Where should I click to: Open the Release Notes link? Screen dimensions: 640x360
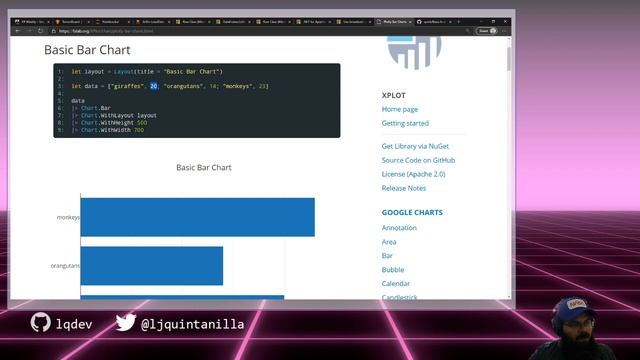[x=404, y=188]
